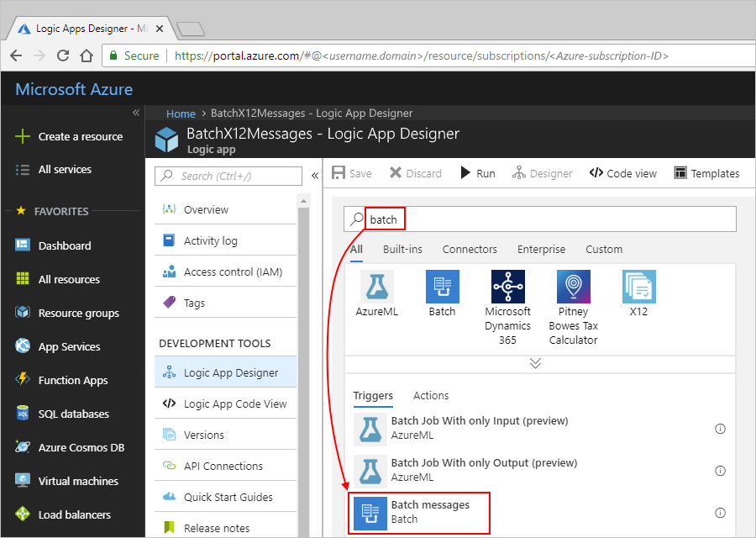Expand the connectors list chevron
The image size is (756, 538).
coord(535,364)
